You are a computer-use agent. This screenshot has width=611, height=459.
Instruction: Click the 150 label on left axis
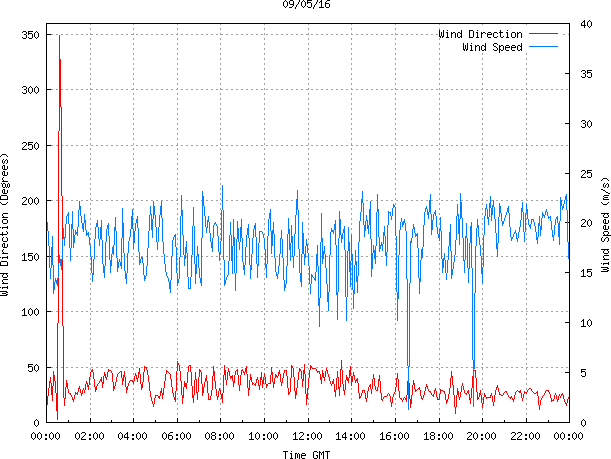(30, 257)
